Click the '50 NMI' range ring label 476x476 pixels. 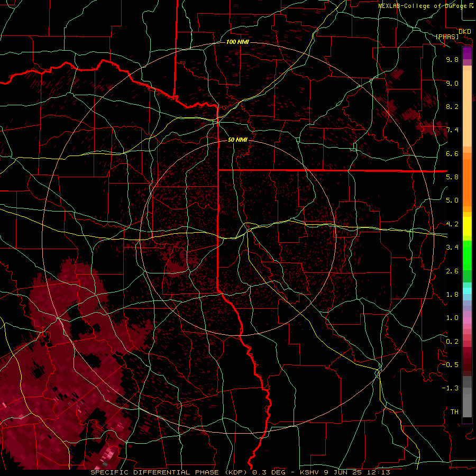[x=237, y=140]
